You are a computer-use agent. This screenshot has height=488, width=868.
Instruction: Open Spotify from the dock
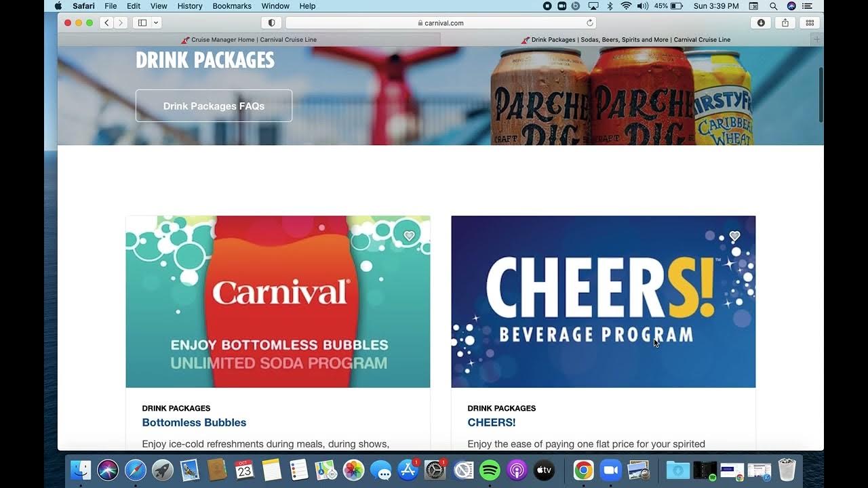pos(490,470)
